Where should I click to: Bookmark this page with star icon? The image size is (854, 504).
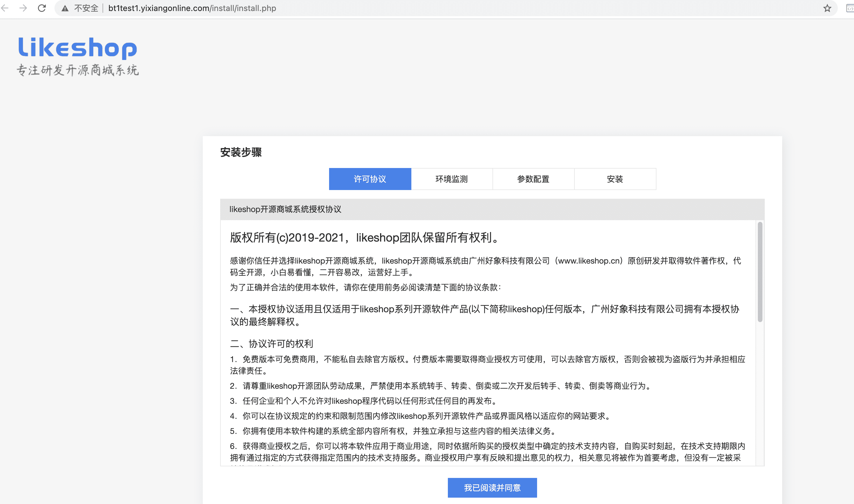[x=827, y=8]
